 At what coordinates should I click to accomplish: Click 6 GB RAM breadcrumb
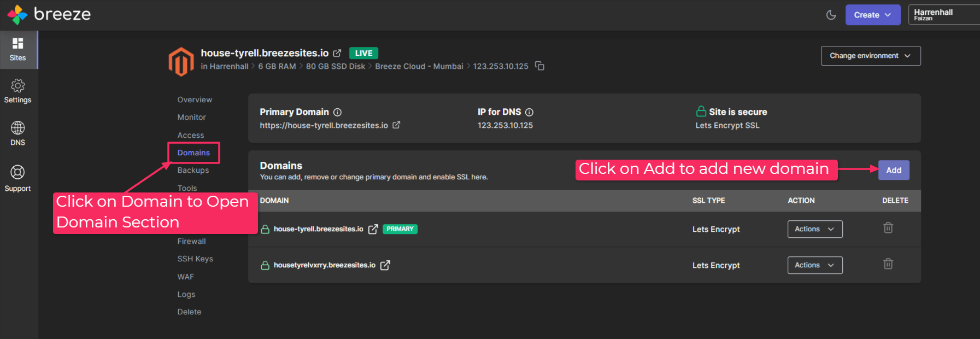[277, 66]
